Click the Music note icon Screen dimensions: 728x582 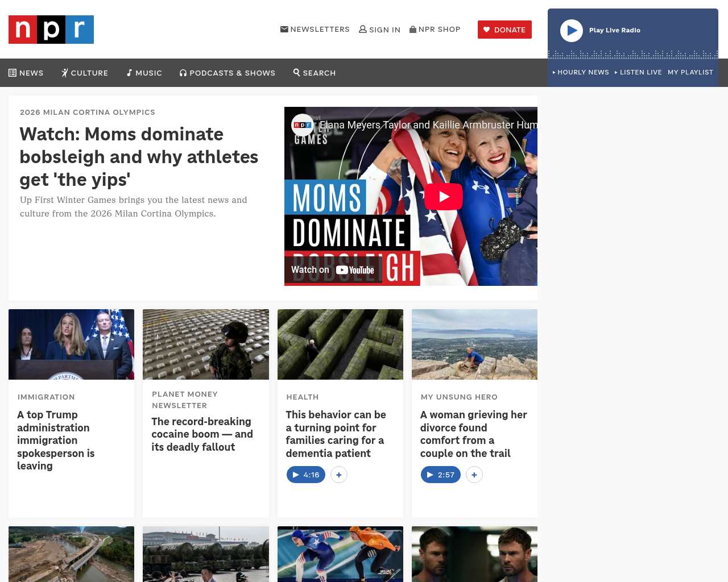tap(130, 73)
